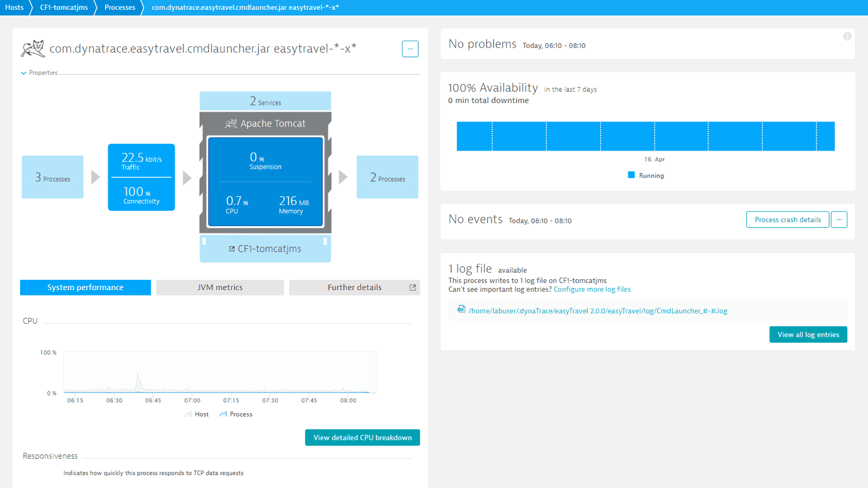
Task: Click the arrow before the Traffic tile
Action: (95, 177)
